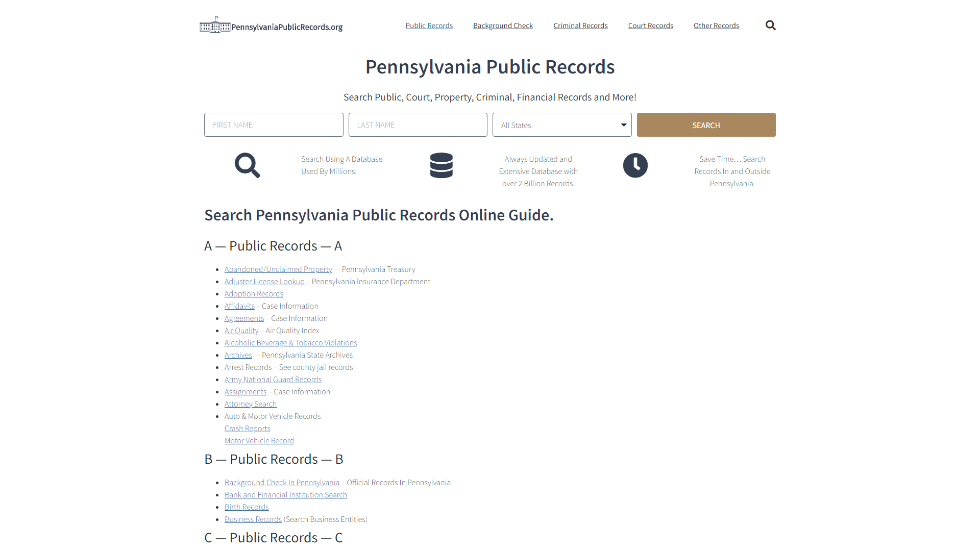Open Adjuster License Lookup link
980x551 pixels.
[264, 282]
